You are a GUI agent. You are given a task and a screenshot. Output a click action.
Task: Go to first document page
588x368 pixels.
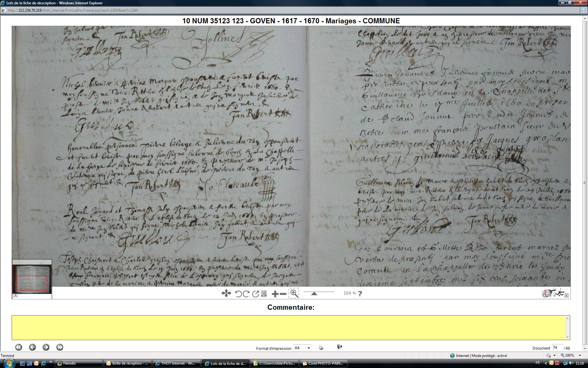[19, 347]
